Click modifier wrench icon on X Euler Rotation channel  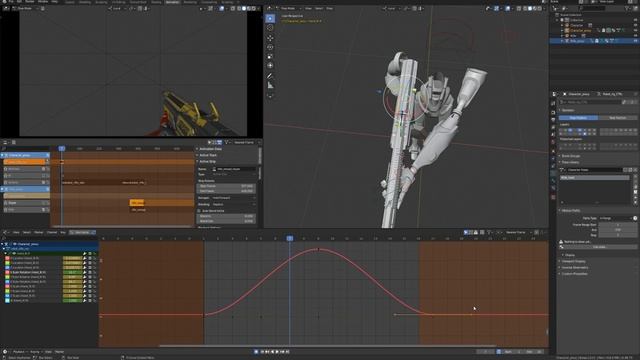[x=84, y=272]
